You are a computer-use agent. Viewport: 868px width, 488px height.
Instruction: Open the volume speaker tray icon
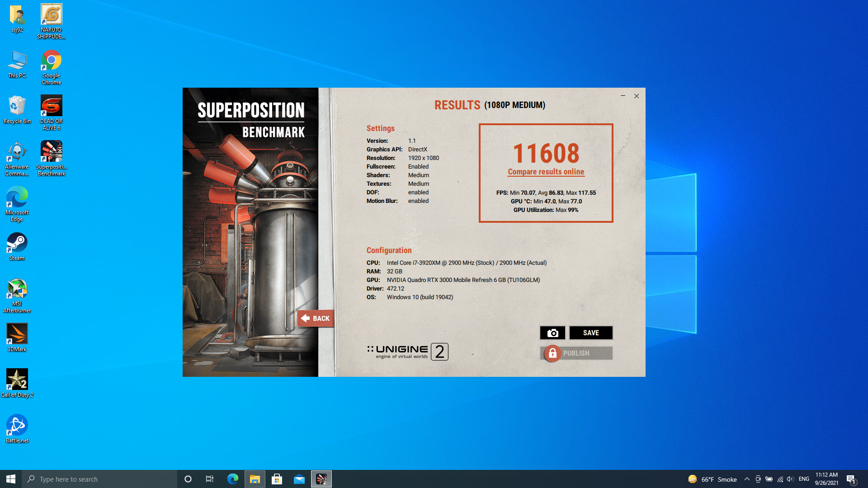pyautogui.click(x=790, y=479)
